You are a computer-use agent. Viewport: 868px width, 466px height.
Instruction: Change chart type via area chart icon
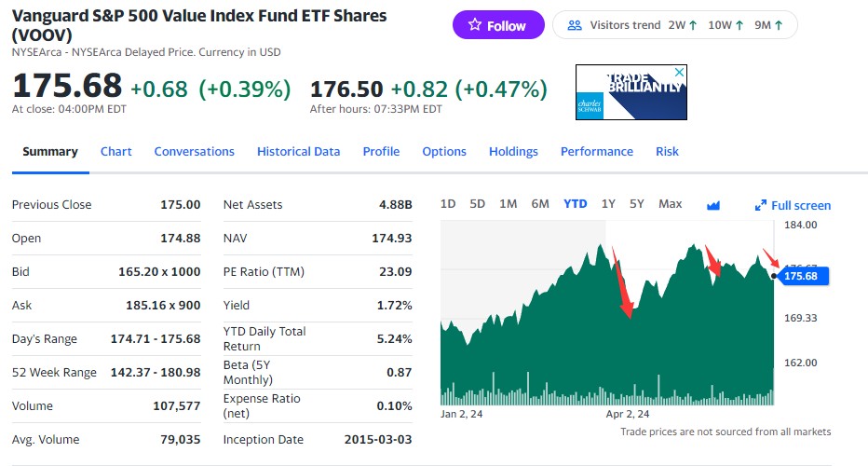[x=713, y=205]
